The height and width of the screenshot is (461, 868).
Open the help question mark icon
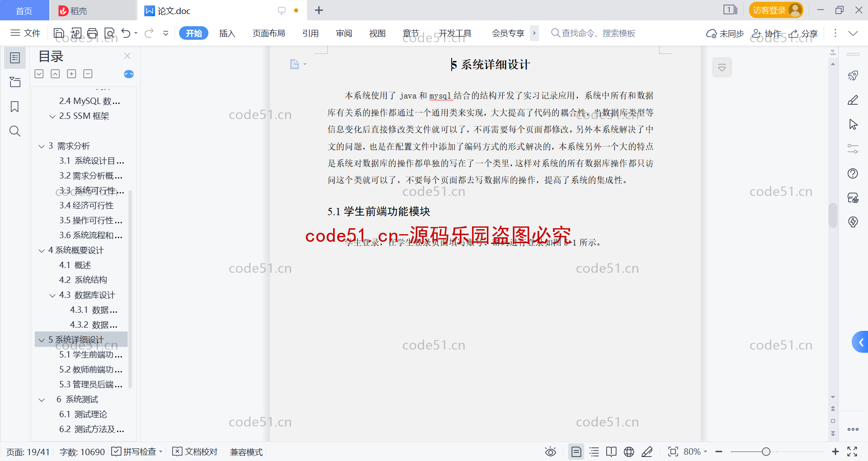(853, 173)
